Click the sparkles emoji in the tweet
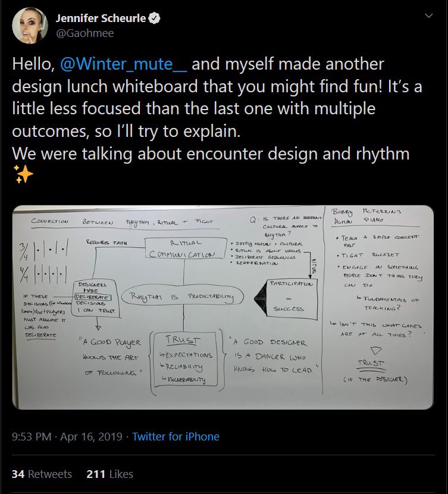This screenshot has width=448, height=494. pos(23,174)
